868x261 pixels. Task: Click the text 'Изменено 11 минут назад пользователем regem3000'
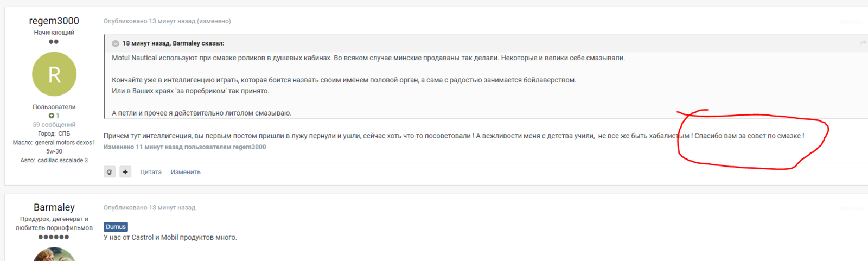point(184,147)
